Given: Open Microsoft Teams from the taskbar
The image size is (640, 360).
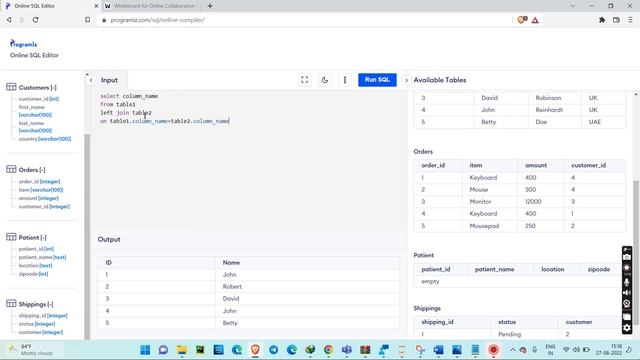Looking at the screenshot, I should 347,350.
